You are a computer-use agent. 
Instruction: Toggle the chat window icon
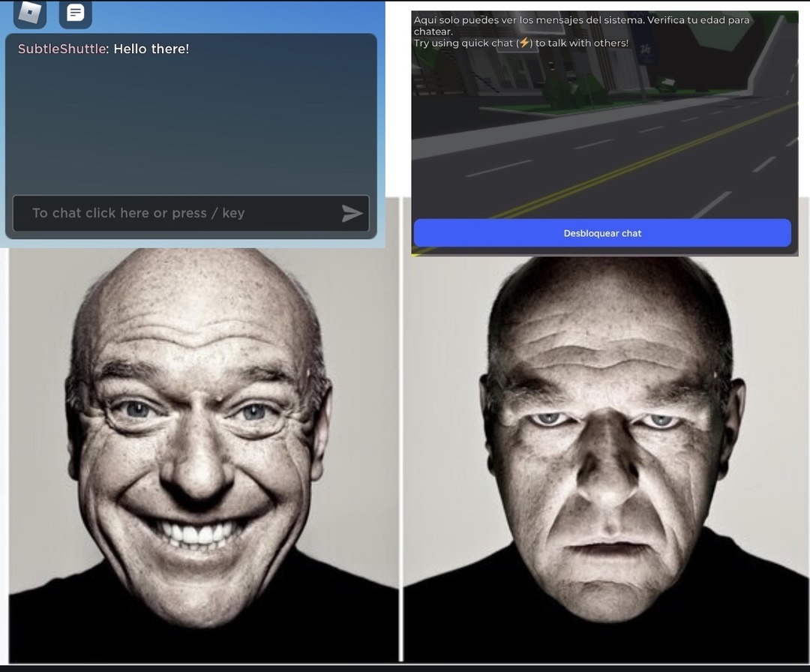pyautogui.click(x=76, y=12)
